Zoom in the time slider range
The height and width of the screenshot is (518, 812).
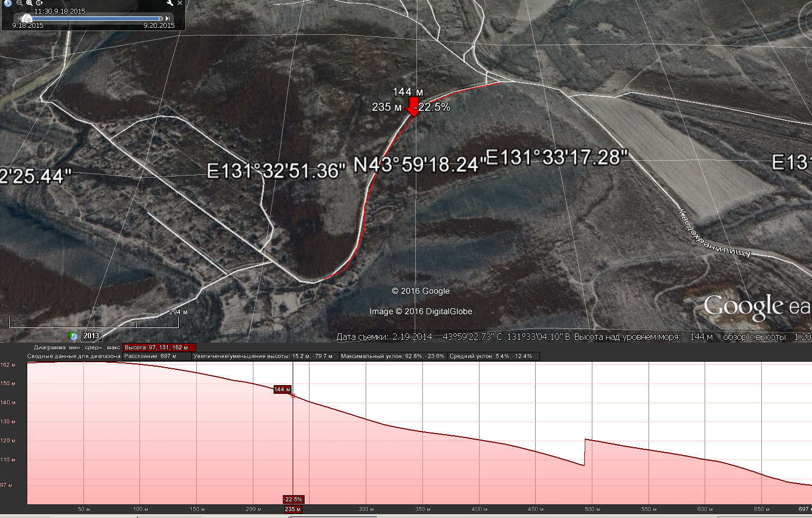click(x=29, y=3)
